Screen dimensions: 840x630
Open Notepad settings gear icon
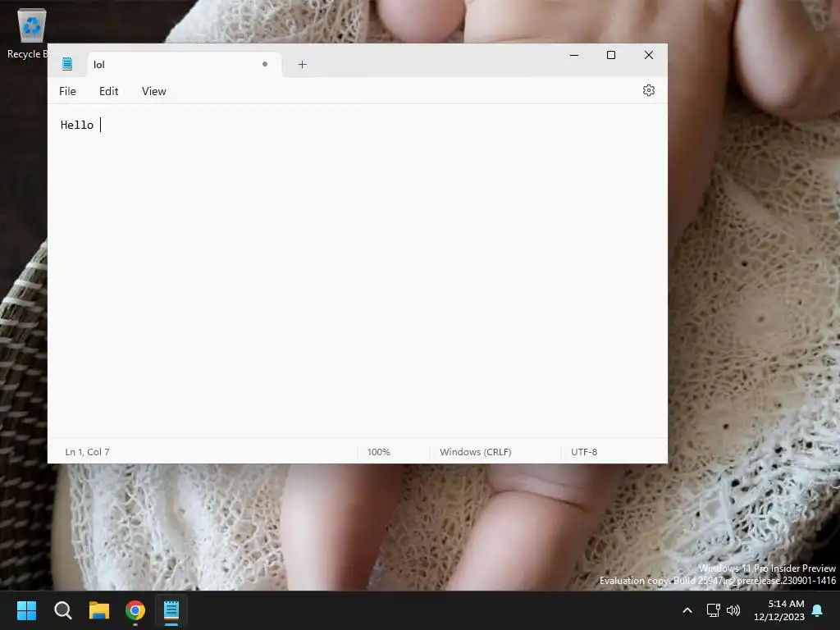pyautogui.click(x=648, y=90)
